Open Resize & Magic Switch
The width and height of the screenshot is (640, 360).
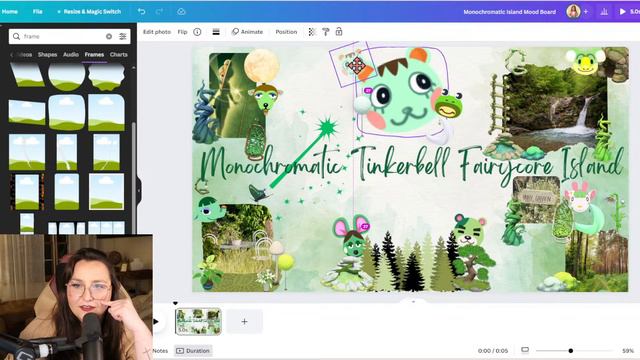(89, 11)
